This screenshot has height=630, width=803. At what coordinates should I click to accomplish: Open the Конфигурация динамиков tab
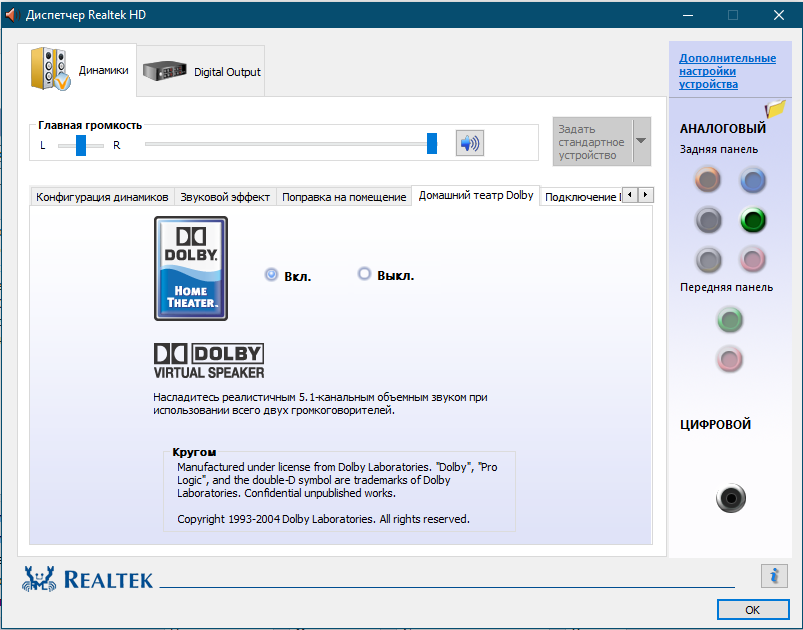(102, 197)
